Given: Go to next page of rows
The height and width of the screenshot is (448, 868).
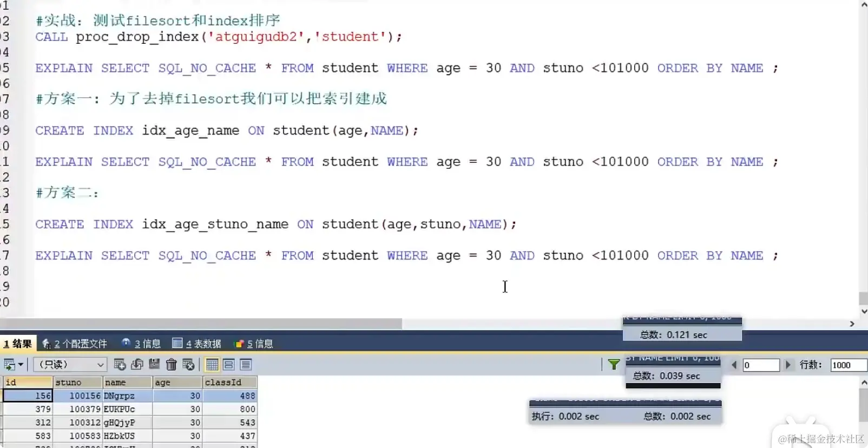Looking at the screenshot, I should tap(788, 365).
